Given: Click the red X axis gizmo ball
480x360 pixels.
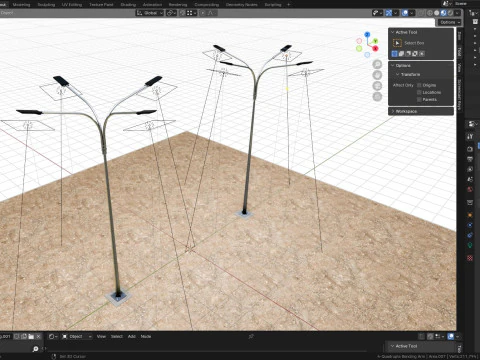Looking at the screenshot, I should pos(375,49).
